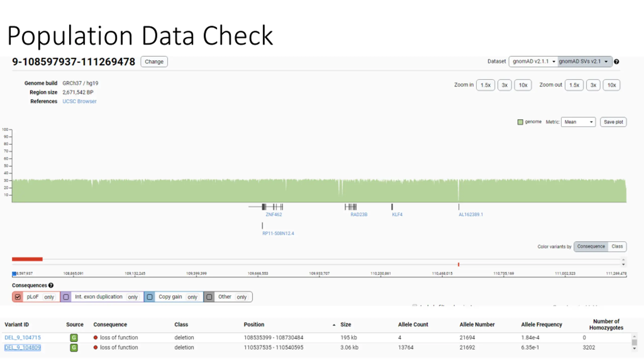
Task: Click the variant track scroll down arrow
Action: click(623, 264)
